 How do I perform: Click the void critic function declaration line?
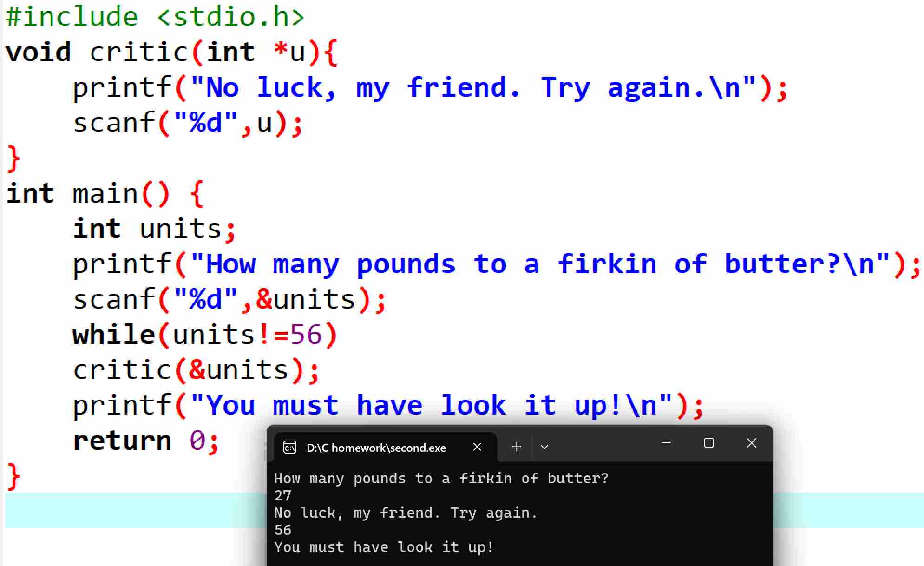tap(172, 52)
